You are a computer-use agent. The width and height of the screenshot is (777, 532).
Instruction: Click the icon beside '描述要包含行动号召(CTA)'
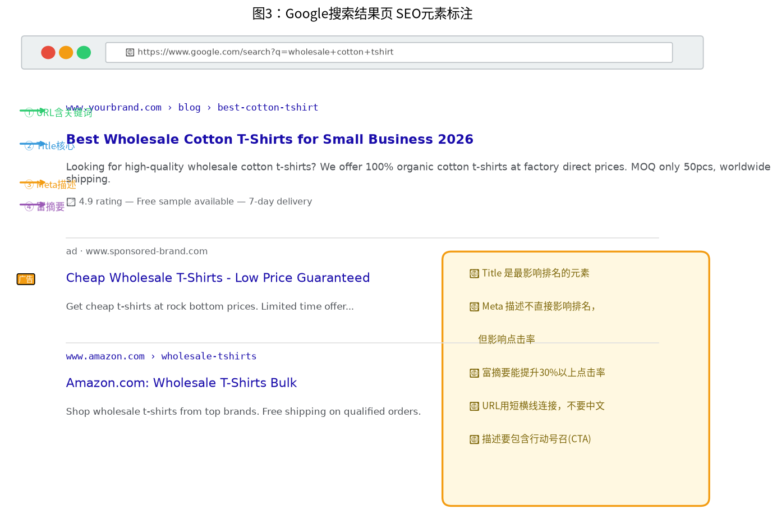(x=475, y=439)
